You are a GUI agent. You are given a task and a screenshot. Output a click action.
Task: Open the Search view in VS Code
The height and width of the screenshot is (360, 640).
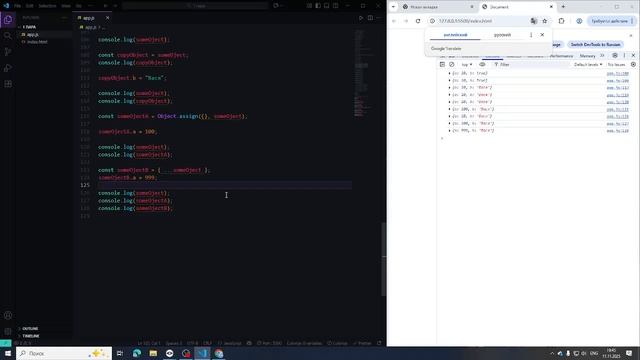click(x=8, y=36)
